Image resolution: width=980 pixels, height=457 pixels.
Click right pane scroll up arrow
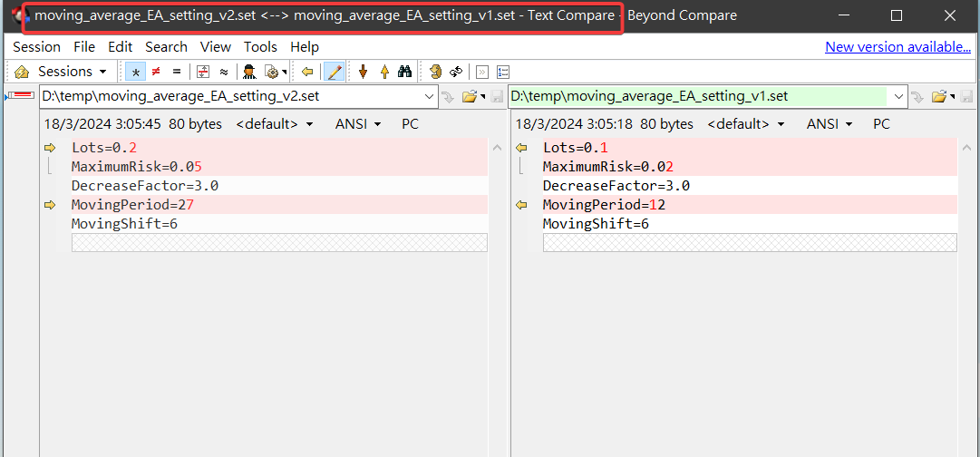pos(967,148)
